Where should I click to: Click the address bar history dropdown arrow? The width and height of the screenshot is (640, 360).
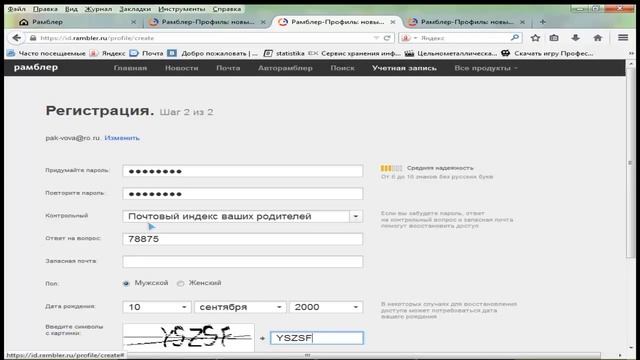point(376,38)
